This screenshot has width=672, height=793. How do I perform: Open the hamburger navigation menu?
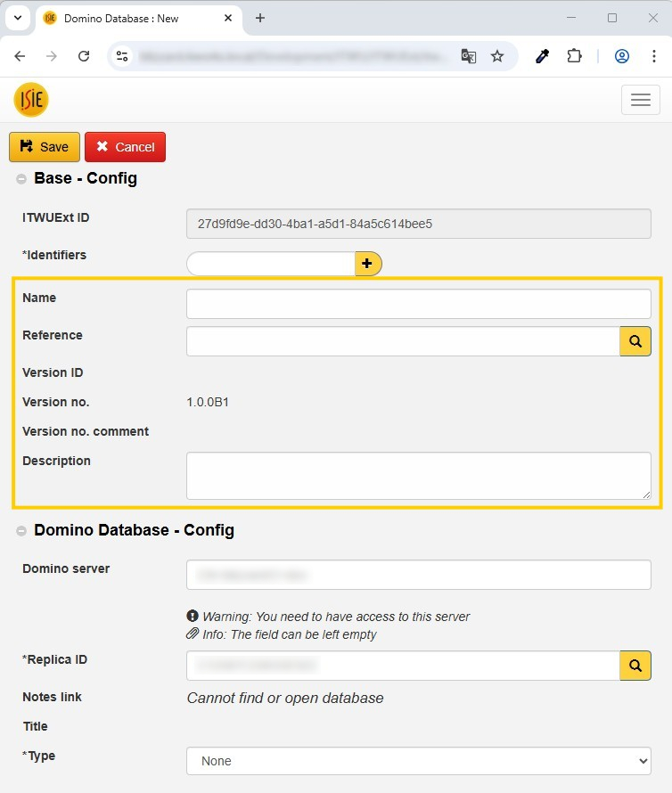click(640, 100)
